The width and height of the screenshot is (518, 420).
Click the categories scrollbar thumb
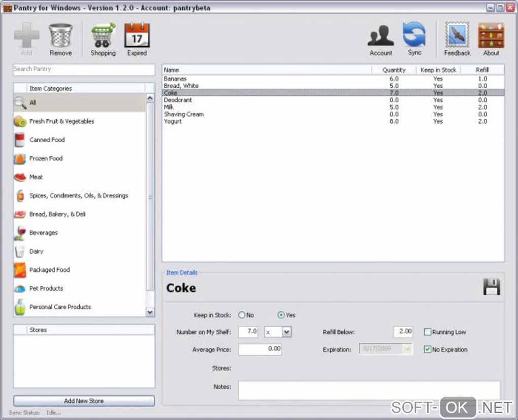150,197
